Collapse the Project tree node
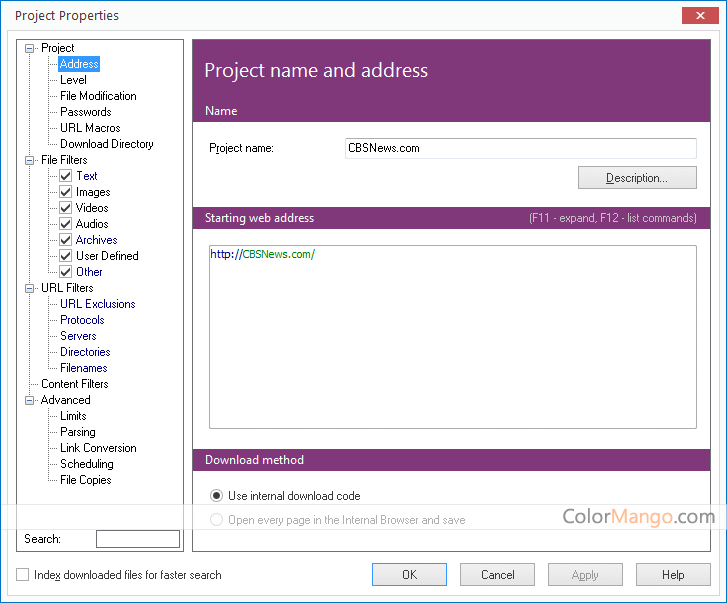This screenshot has width=727, height=603. [30, 48]
